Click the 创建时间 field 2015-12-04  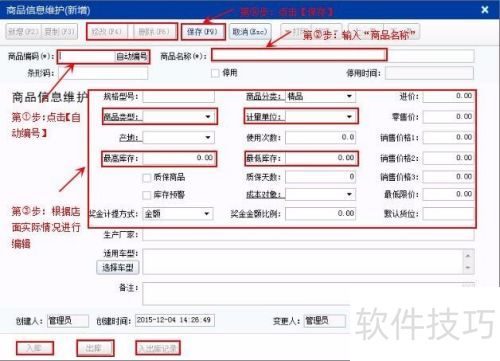(175, 320)
